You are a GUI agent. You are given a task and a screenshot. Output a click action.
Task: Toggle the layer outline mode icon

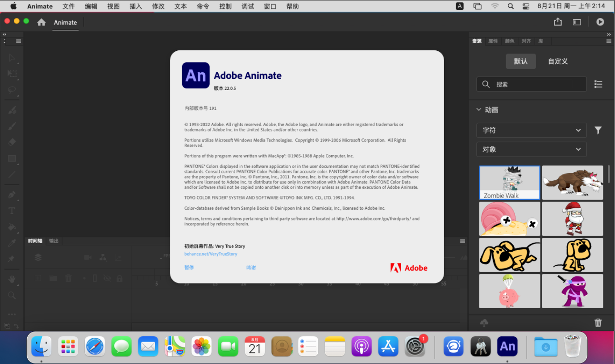coord(95,278)
